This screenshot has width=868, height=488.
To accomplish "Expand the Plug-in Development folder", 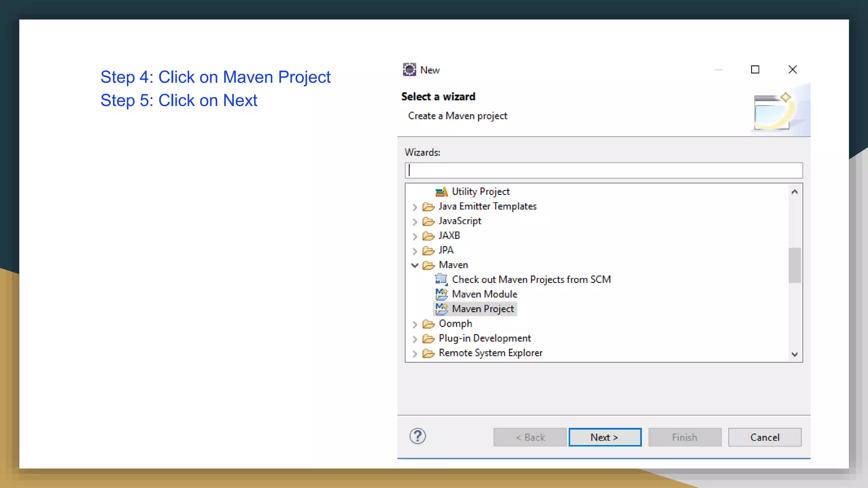I will tap(415, 339).
